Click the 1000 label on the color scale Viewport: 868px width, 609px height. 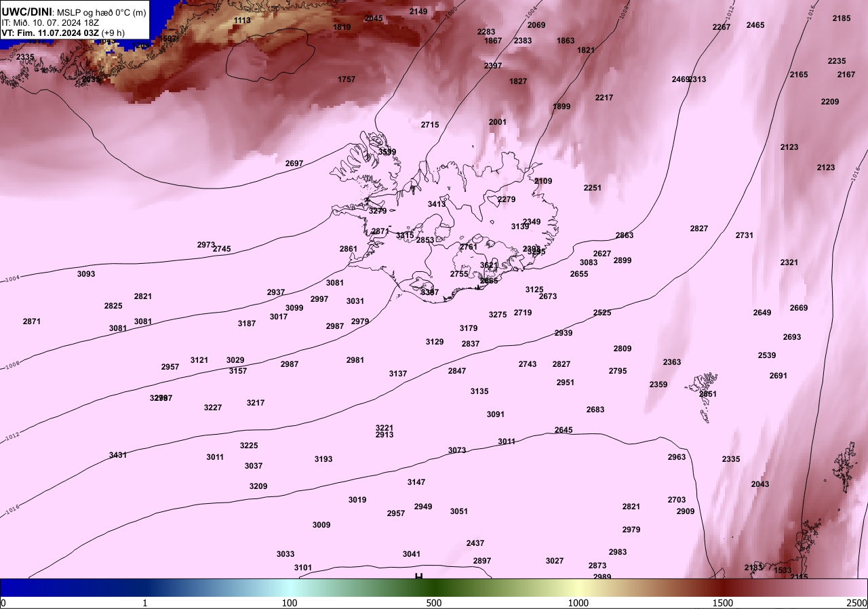(578, 603)
